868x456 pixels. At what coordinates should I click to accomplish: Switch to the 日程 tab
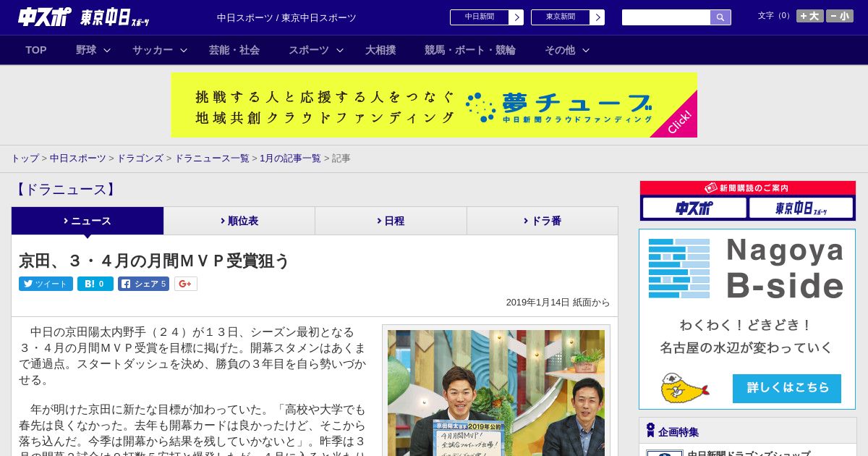[391, 221]
